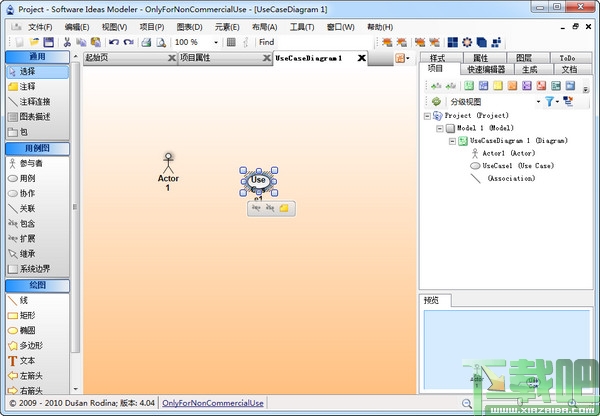Collapse the Project (Project) tree node
Image resolution: width=600 pixels, height=416 pixels.
427,116
